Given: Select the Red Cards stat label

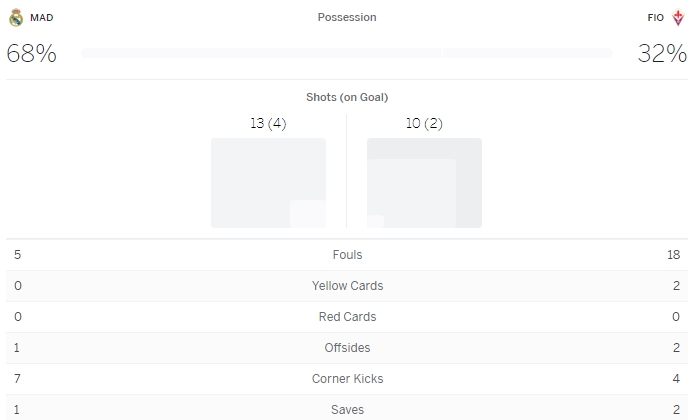Looking at the screenshot, I should [x=347, y=317].
